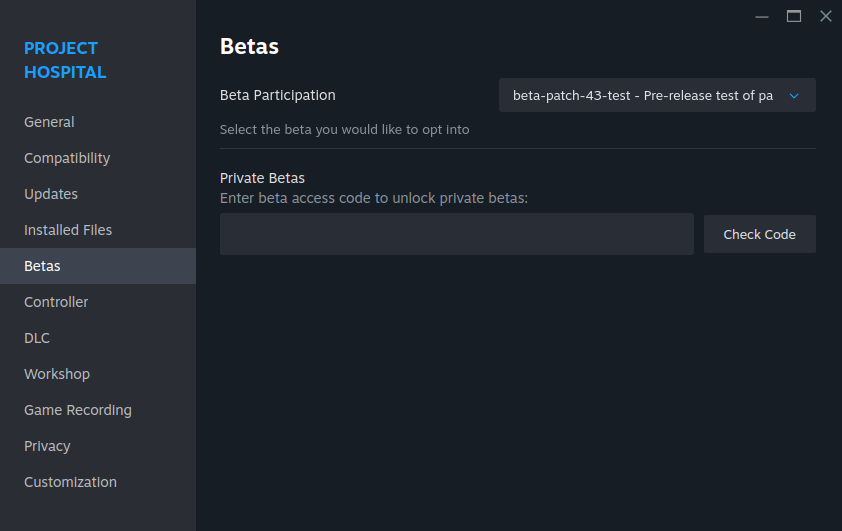Open the Beta Participation combo box
The image size is (842, 531).
coord(645,95)
